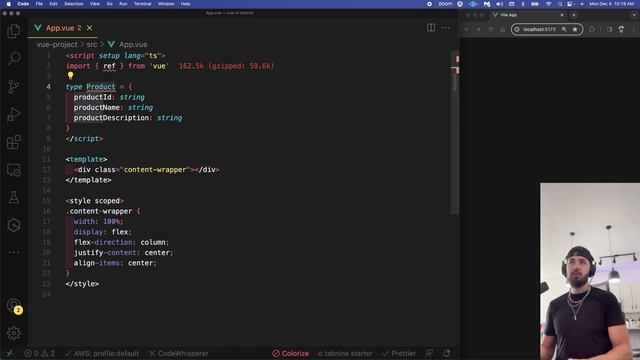Open the Go menu

coord(109,4)
